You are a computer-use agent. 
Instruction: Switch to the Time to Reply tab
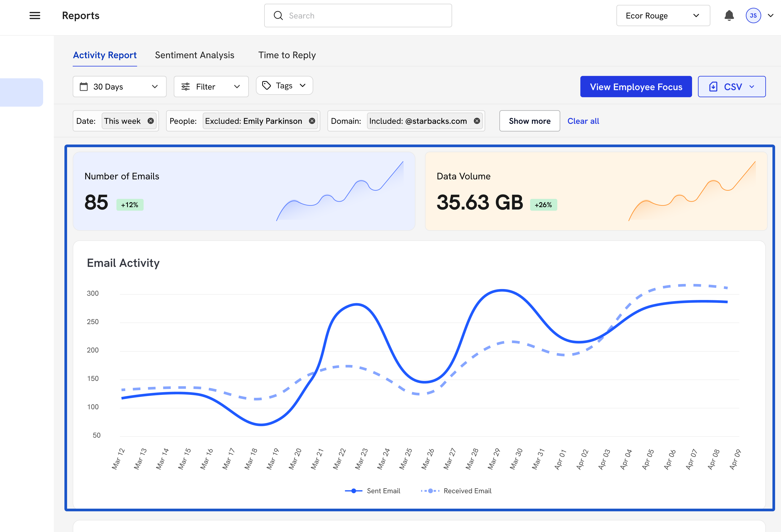pos(287,55)
